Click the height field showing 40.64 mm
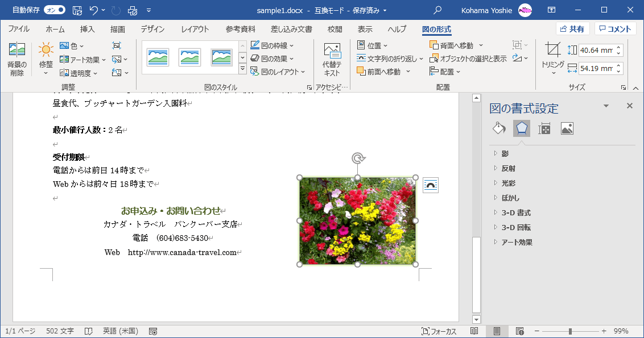Screen dimensions: 644x338 [596, 50]
